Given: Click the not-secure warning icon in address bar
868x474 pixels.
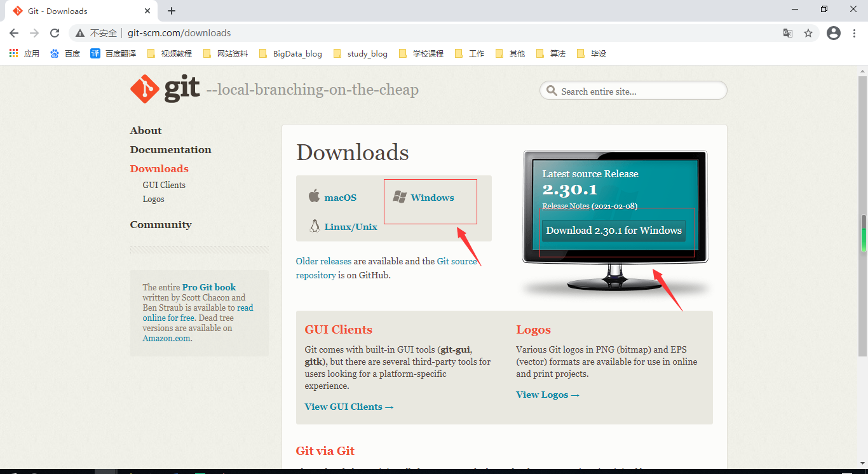Looking at the screenshot, I should click(80, 33).
